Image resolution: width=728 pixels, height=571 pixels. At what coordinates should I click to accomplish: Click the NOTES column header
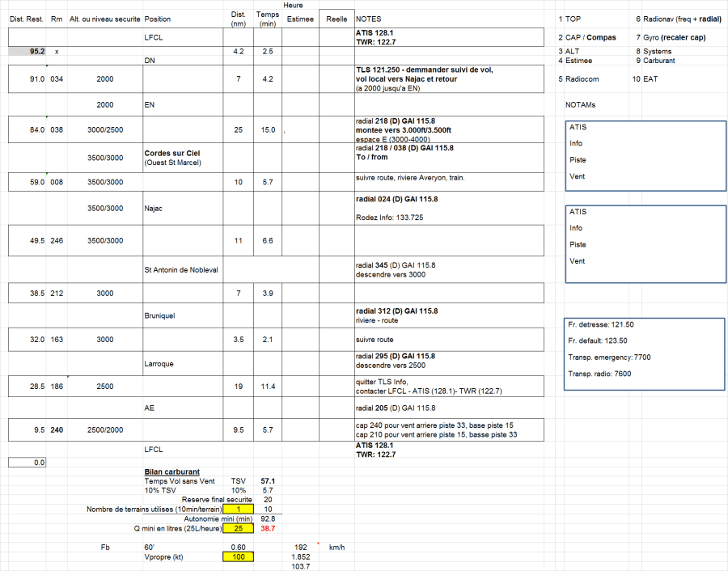coord(369,18)
